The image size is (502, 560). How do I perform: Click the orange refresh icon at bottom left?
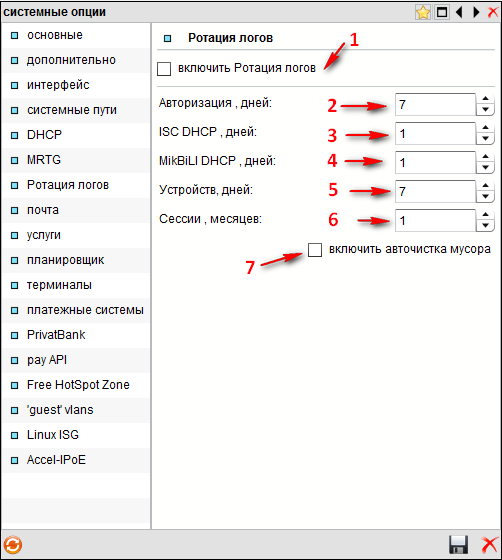pyautogui.click(x=13, y=545)
